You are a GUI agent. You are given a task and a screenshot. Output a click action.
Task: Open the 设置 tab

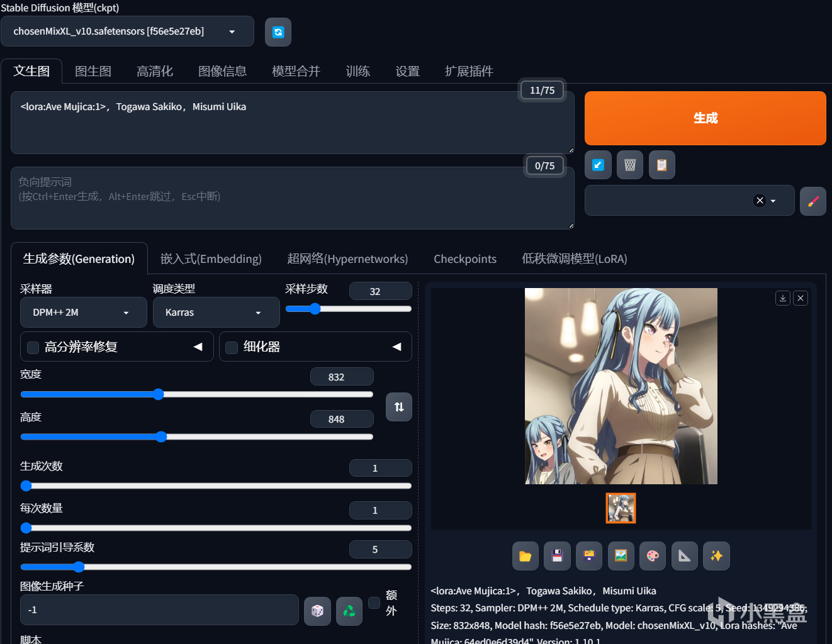click(x=407, y=71)
